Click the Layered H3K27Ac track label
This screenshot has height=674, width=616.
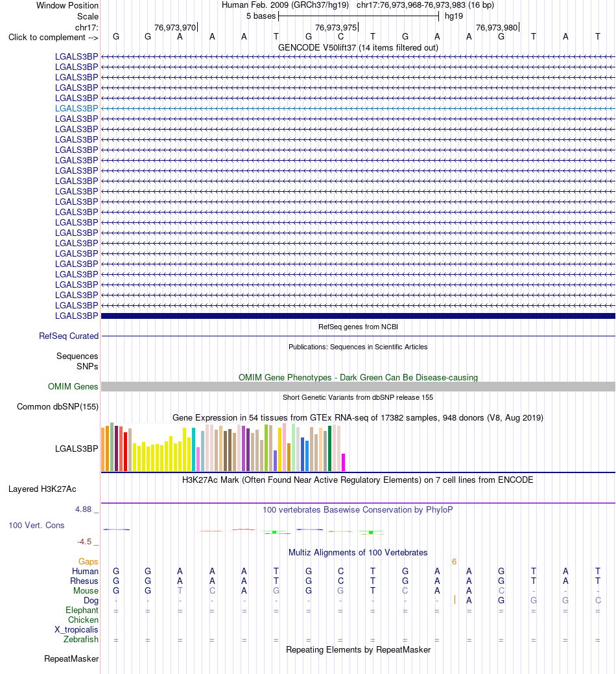[x=42, y=489]
